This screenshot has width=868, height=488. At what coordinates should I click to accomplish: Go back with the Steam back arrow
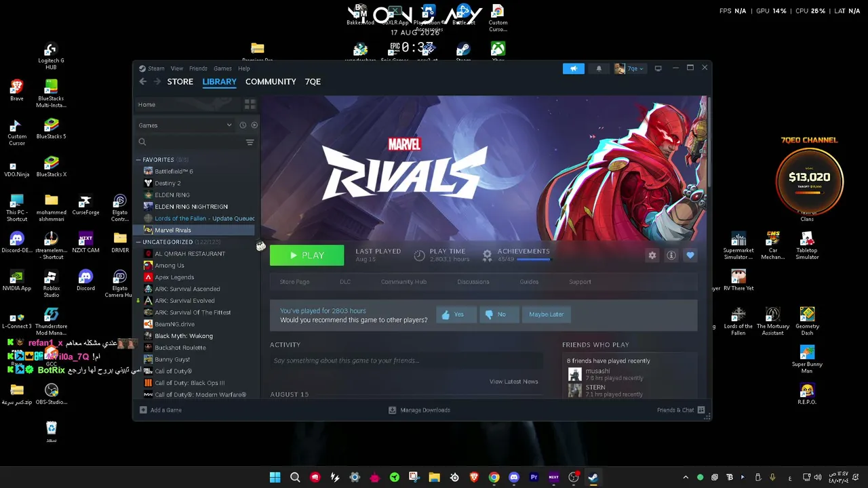click(x=142, y=81)
